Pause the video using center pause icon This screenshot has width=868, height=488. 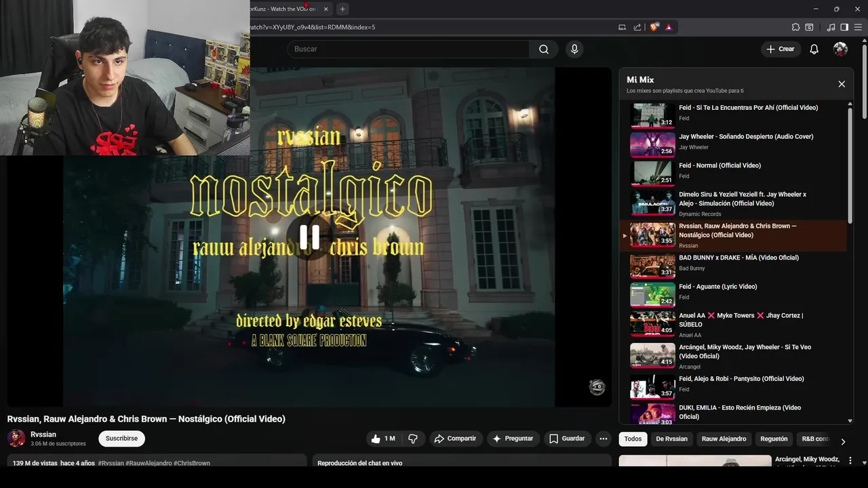pyautogui.click(x=309, y=237)
